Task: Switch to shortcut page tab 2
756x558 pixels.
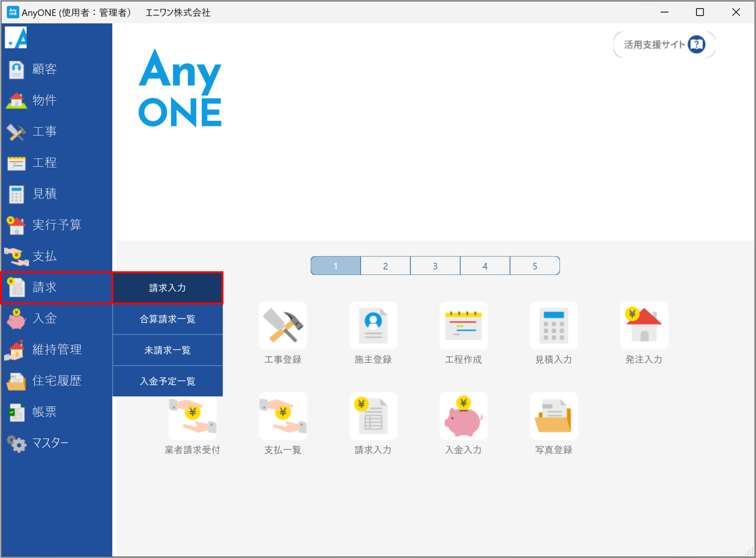Action: (385, 266)
